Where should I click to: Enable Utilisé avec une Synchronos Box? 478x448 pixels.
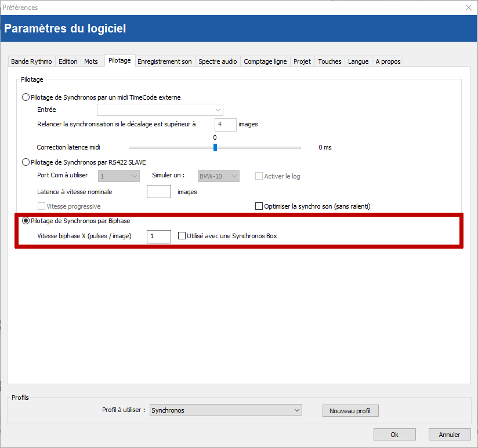pos(182,236)
